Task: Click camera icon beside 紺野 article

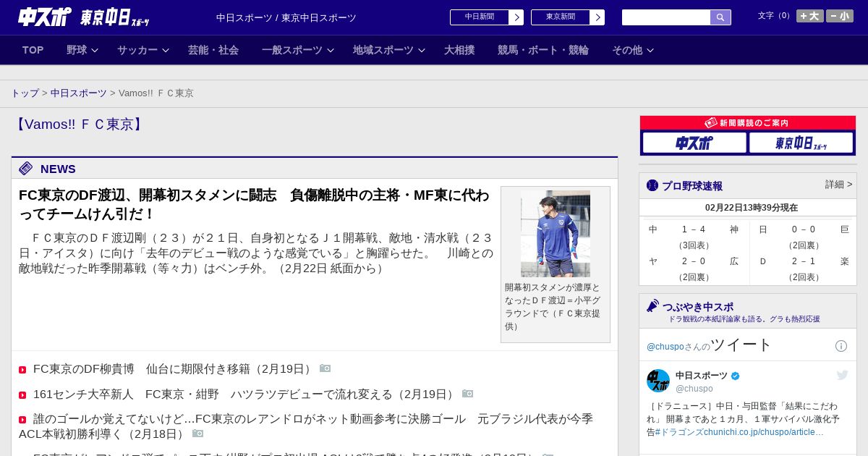Action: tap(468, 394)
